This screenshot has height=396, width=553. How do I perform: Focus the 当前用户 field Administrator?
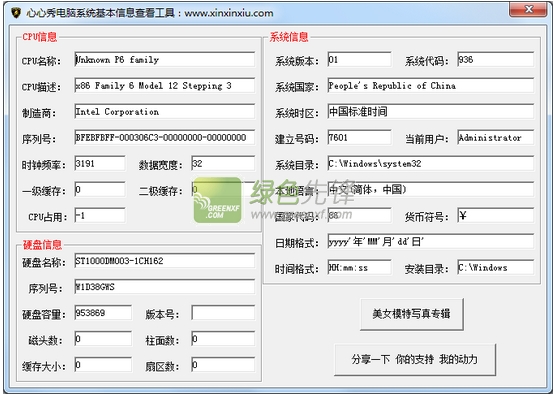click(x=495, y=138)
